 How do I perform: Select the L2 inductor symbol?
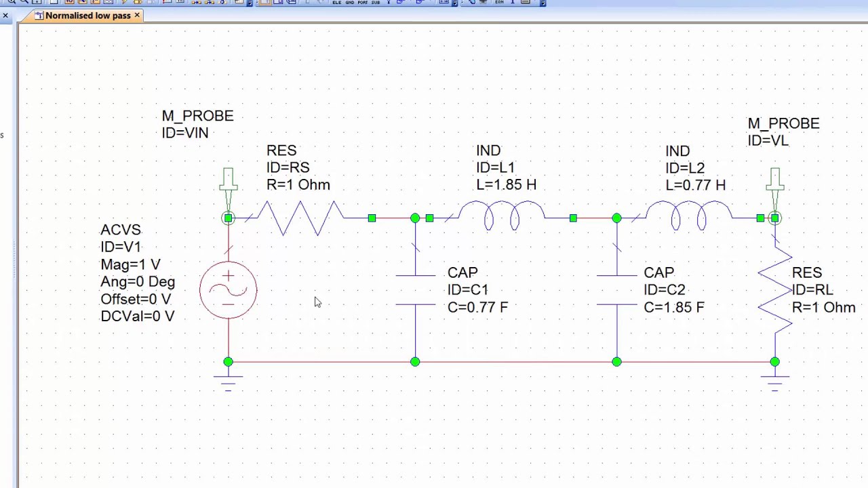690,216
